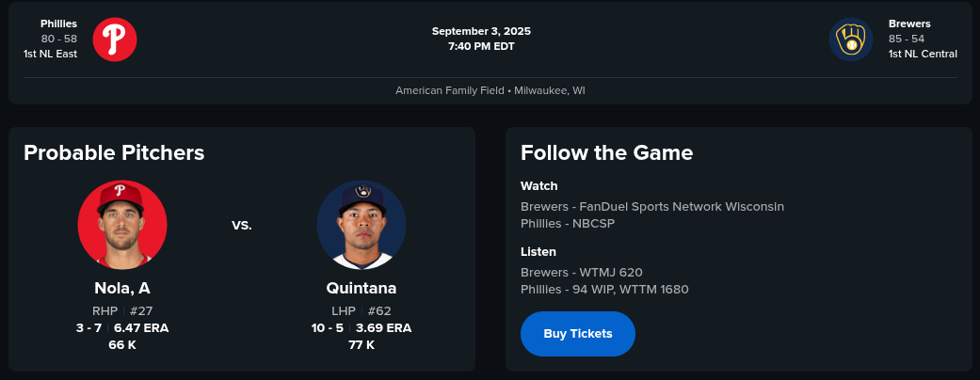Click the Brewers team logo

pyautogui.click(x=851, y=40)
